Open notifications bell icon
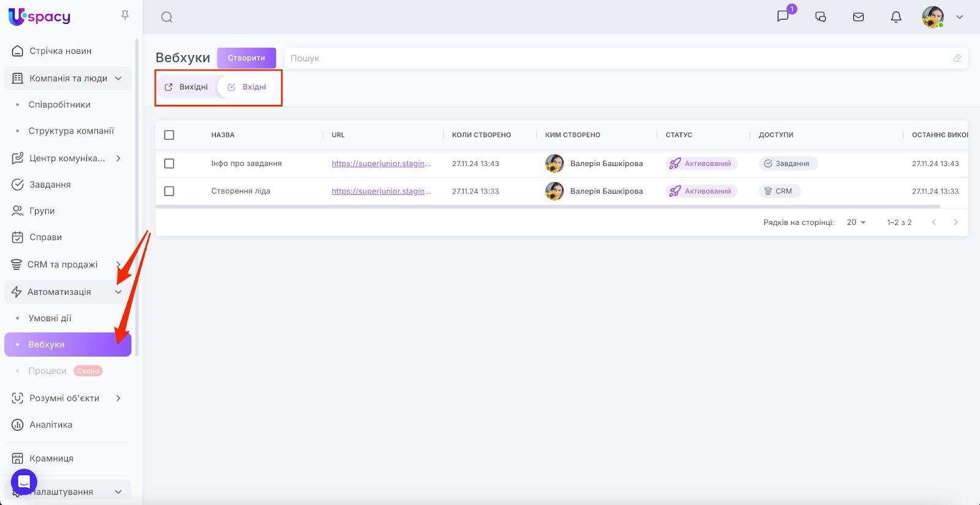Screen dimensions: 980x505 pyautogui.click(x=895, y=17)
